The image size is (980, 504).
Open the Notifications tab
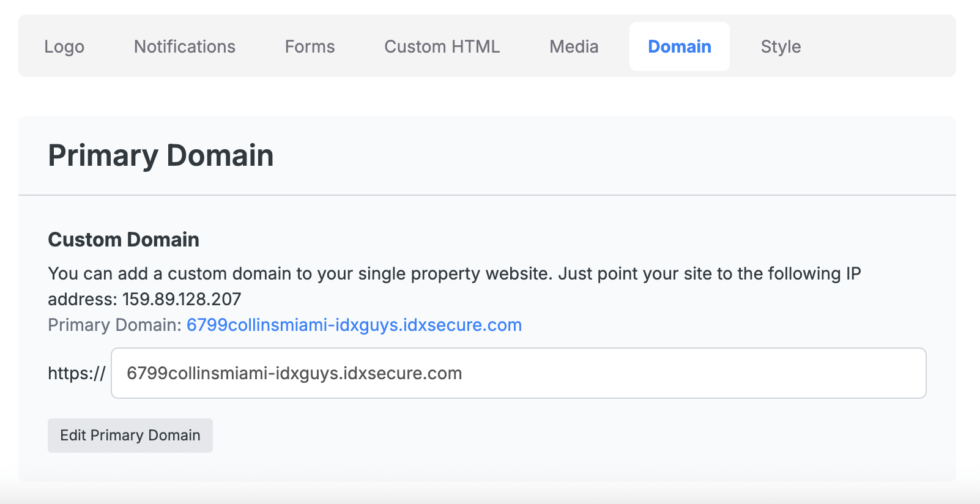pos(184,46)
